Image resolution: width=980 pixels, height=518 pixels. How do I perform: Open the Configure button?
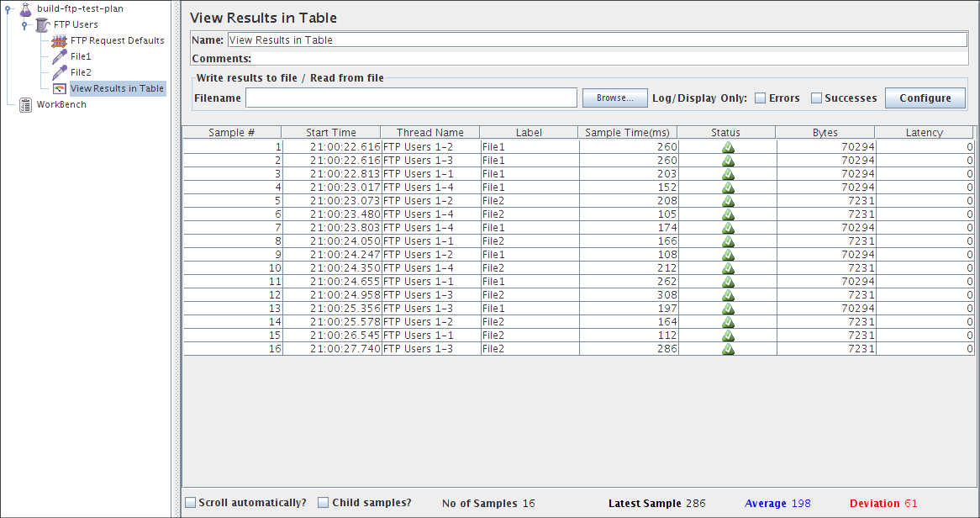(x=925, y=98)
